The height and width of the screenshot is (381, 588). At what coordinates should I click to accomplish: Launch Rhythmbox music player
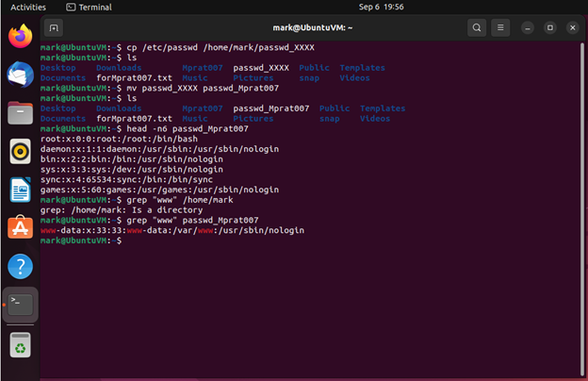[x=20, y=151]
